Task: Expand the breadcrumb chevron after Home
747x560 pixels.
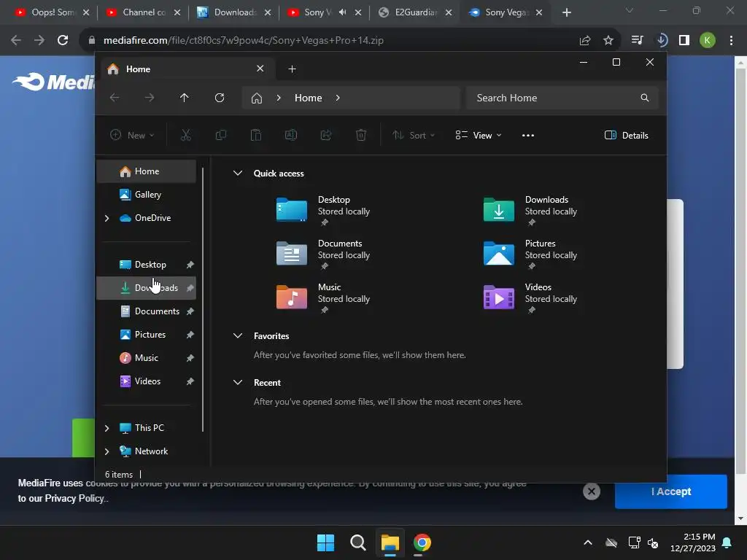Action: [x=338, y=98]
